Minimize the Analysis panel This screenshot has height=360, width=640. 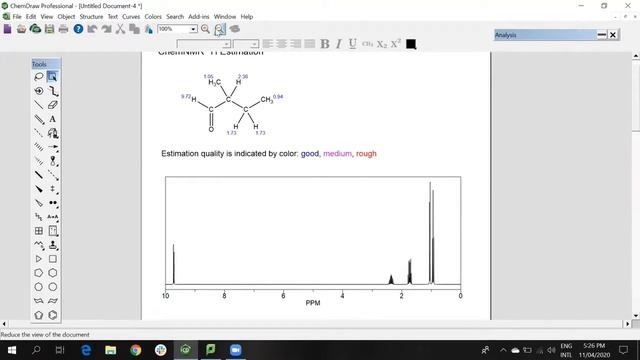pyautogui.click(x=602, y=35)
